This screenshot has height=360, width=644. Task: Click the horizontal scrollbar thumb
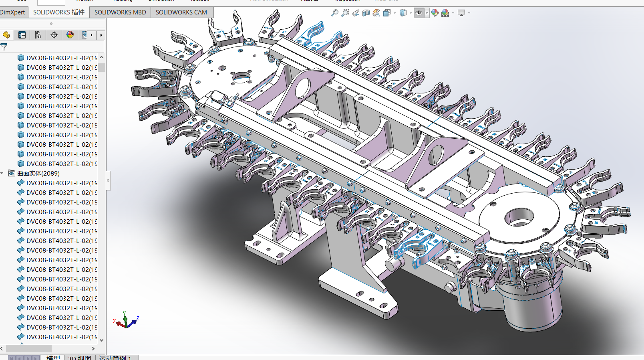click(x=28, y=348)
